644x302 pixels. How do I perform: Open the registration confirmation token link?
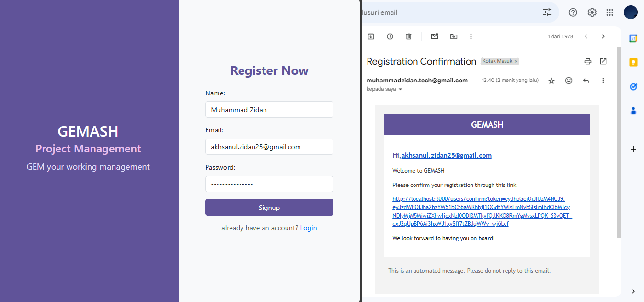pos(482,211)
